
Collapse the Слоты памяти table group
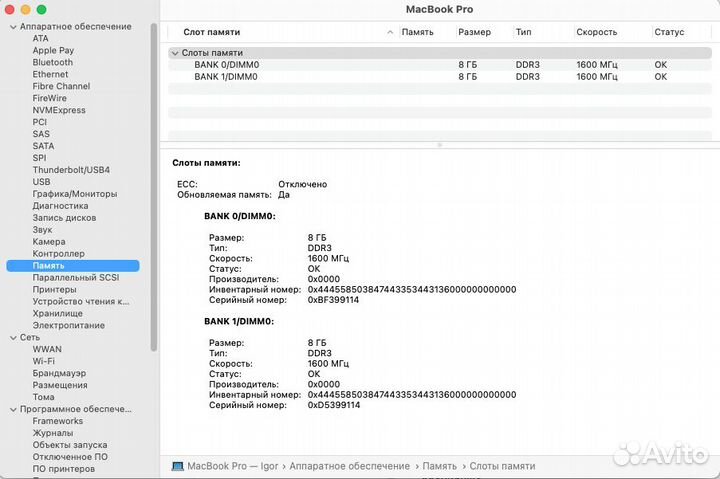(x=175, y=53)
